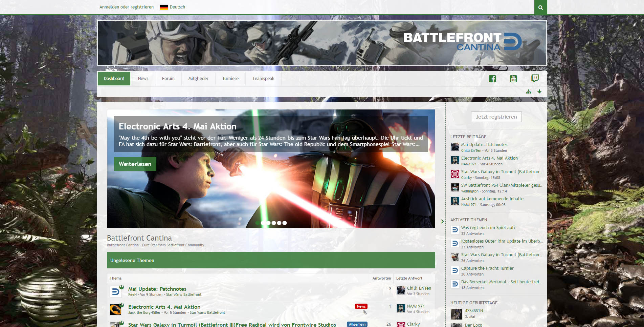The width and height of the screenshot is (644, 327).
Task: Open the search icon in header
Action: coord(540,7)
